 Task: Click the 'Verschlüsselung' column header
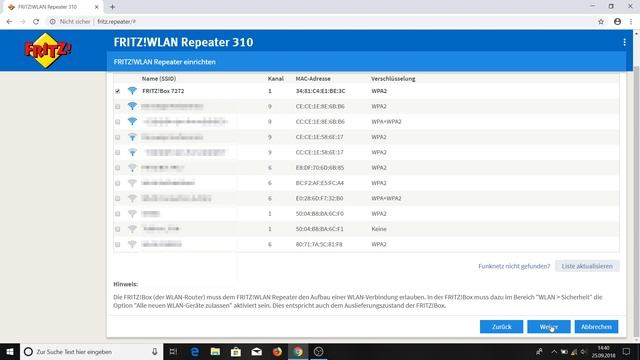pyautogui.click(x=393, y=78)
